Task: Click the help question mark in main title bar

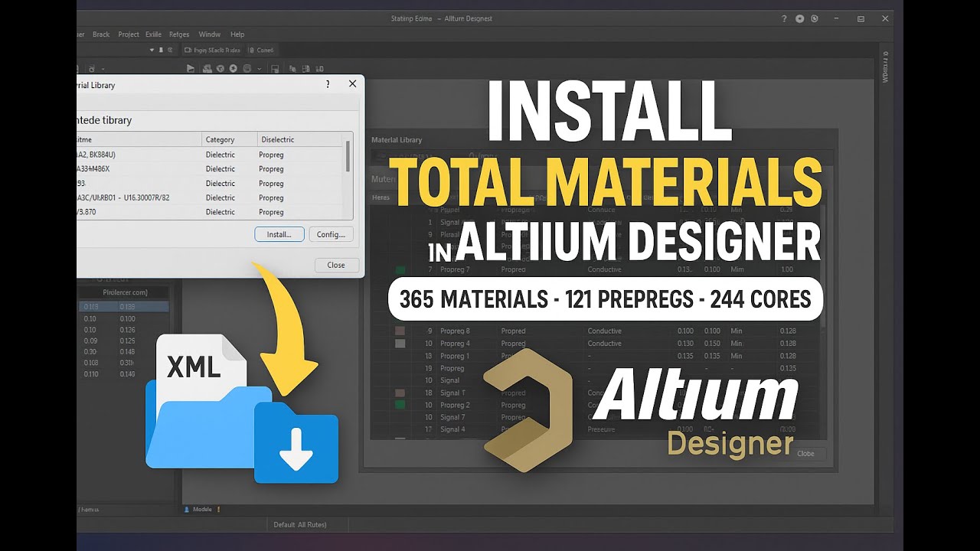Action: (x=784, y=18)
